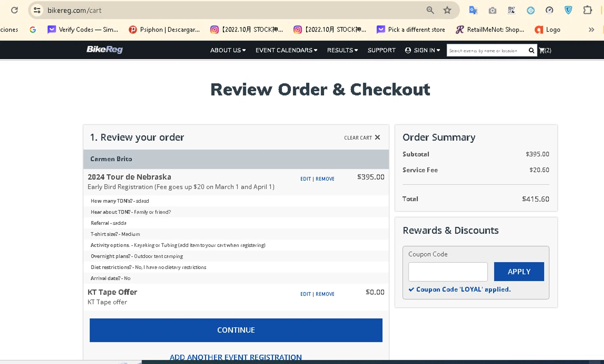Remove the 2024 Tour de Nebraska item
The image size is (604, 364).
(325, 179)
